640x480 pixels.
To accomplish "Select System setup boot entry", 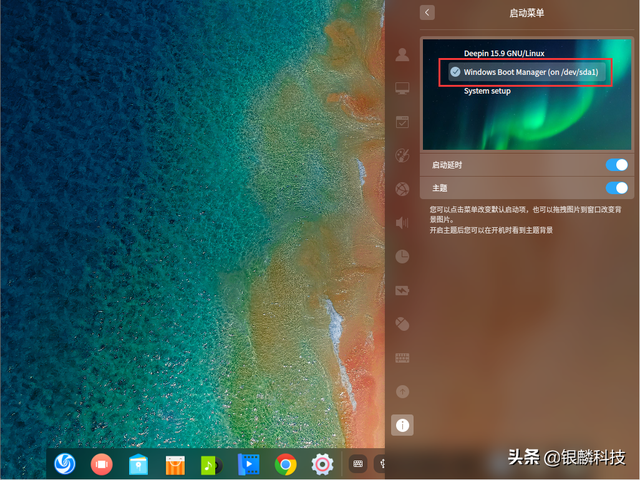I will pos(487,91).
